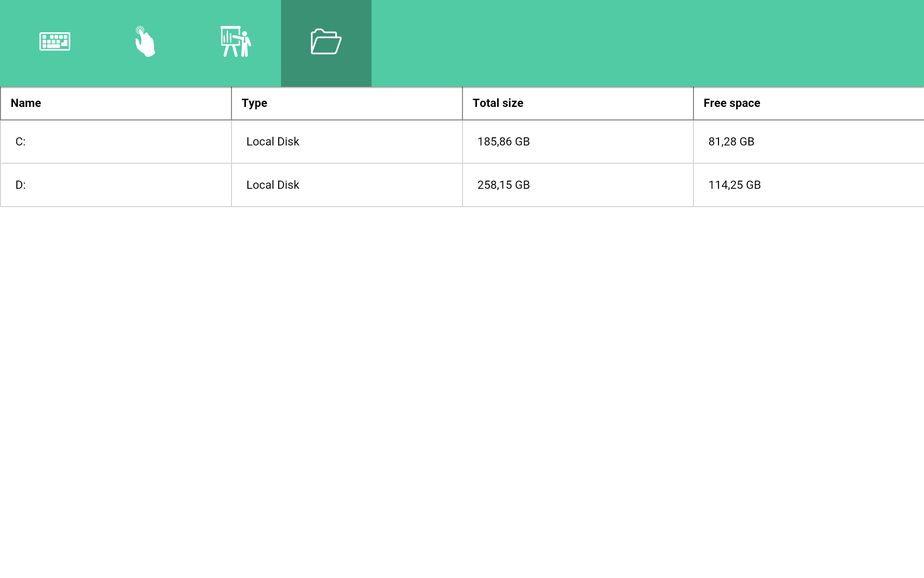924x578 pixels.
Task: Open the C: drive
Action: click(21, 142)
